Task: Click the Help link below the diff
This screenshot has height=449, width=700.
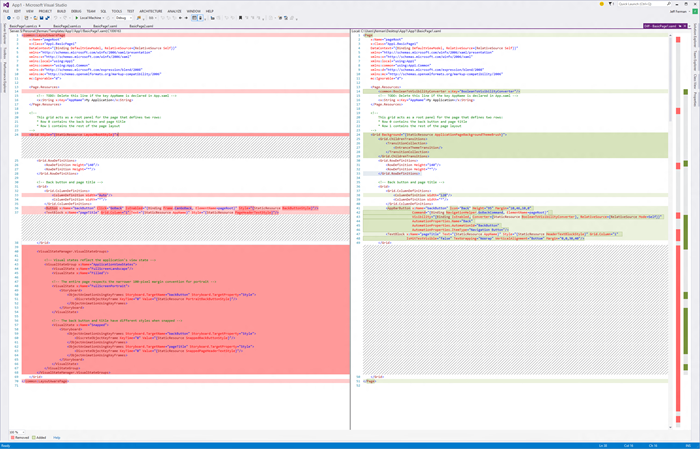Action: click(x=57, y=437)
